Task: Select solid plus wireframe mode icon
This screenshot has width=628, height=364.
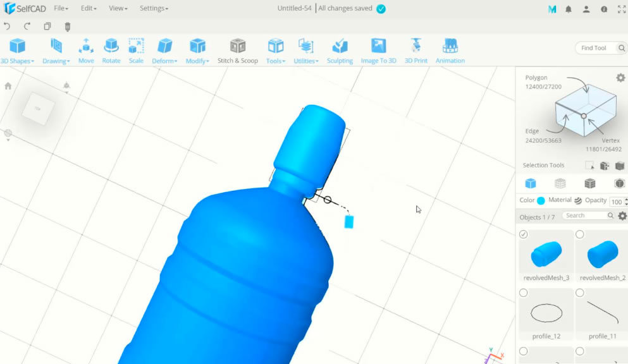Action: tap(589, 184)
